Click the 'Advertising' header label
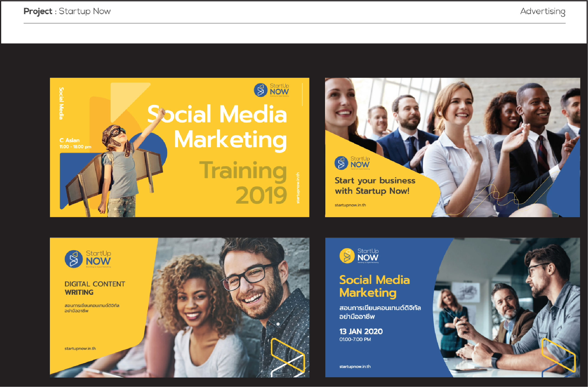Viewport: 588px width, 387px height. point(543,11)
